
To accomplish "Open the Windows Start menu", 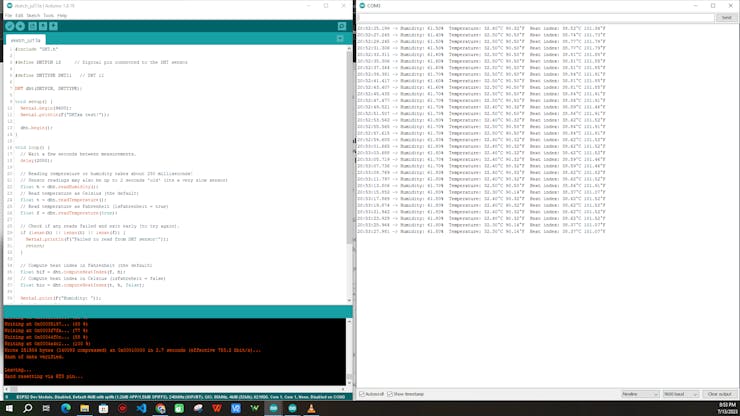I will coord(9,408).
